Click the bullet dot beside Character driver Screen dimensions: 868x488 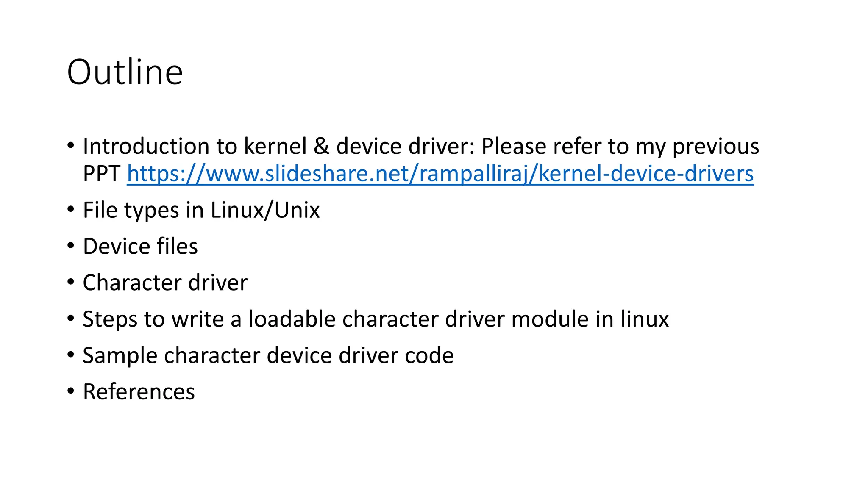point(71,282)
